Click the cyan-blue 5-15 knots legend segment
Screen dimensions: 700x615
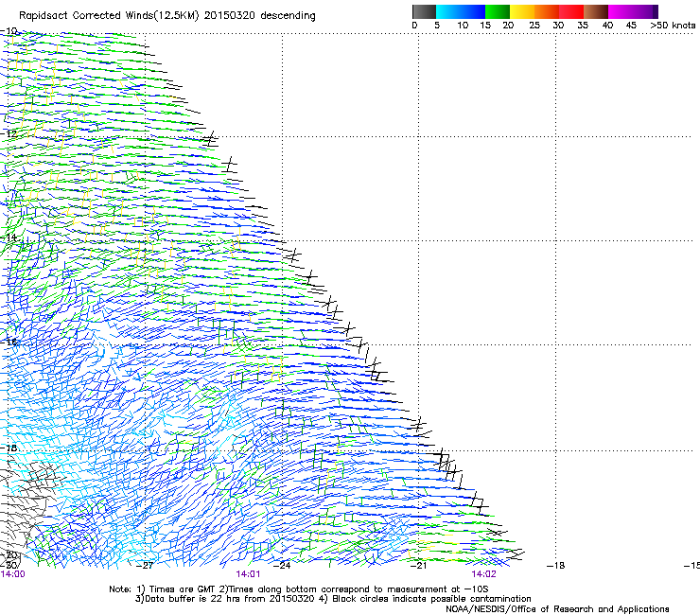pos(461,11)
